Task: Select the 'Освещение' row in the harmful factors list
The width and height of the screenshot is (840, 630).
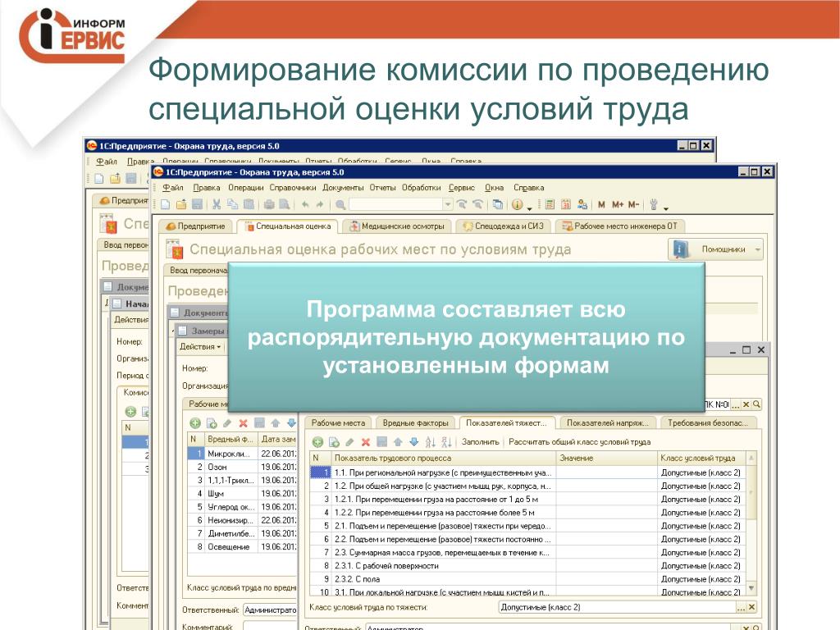Action: [x=242, y=547]
